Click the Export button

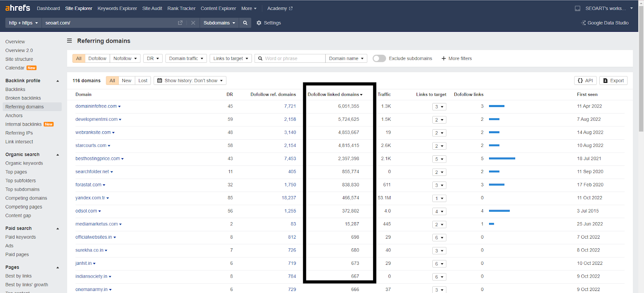613,80
